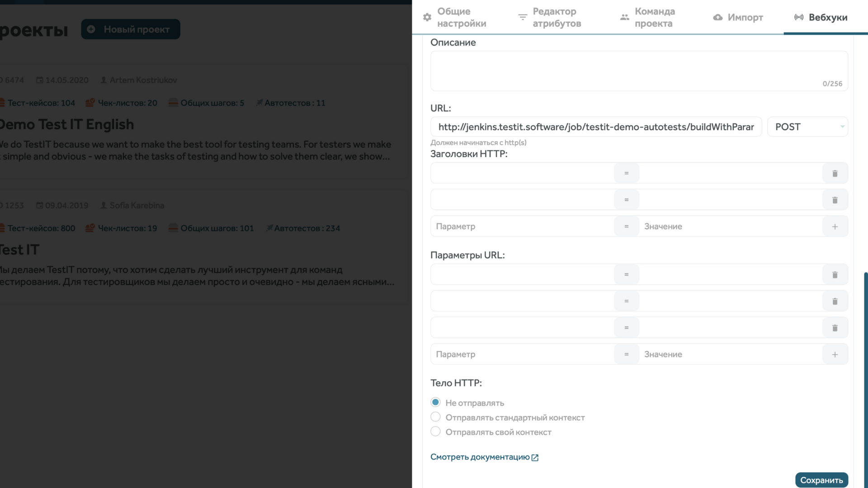Click Значение field under Параметры URL
The width and height of the screenshot is (868, 488).
pyautogui.click(x=730, y=354)
